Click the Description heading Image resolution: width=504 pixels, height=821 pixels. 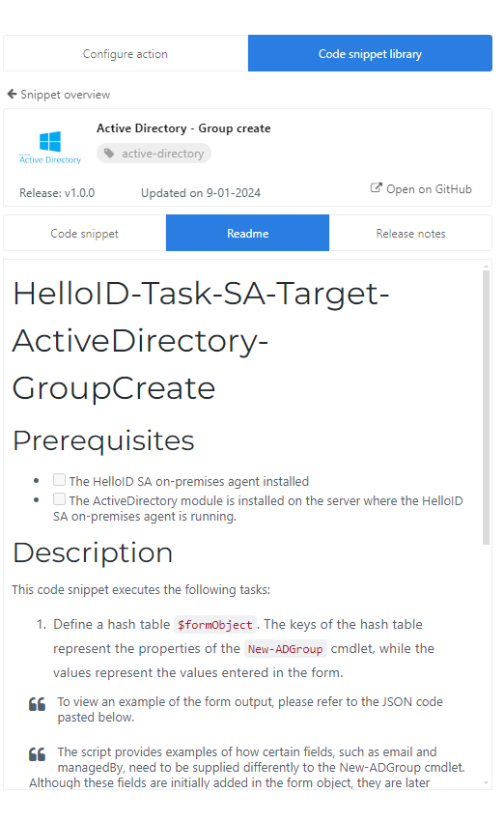click(x=93, y=552)
